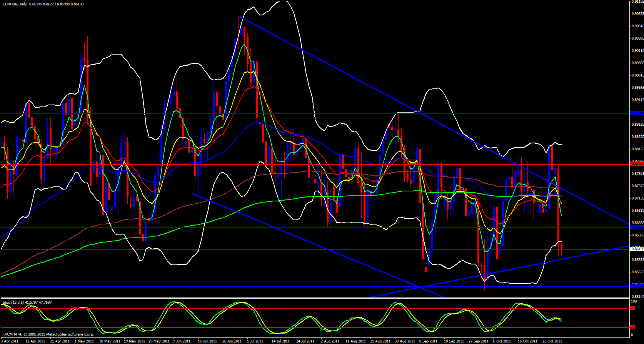Click the current price label 0.86108
The height and width of the screenshot is (344, 644).
click(637, 249)
